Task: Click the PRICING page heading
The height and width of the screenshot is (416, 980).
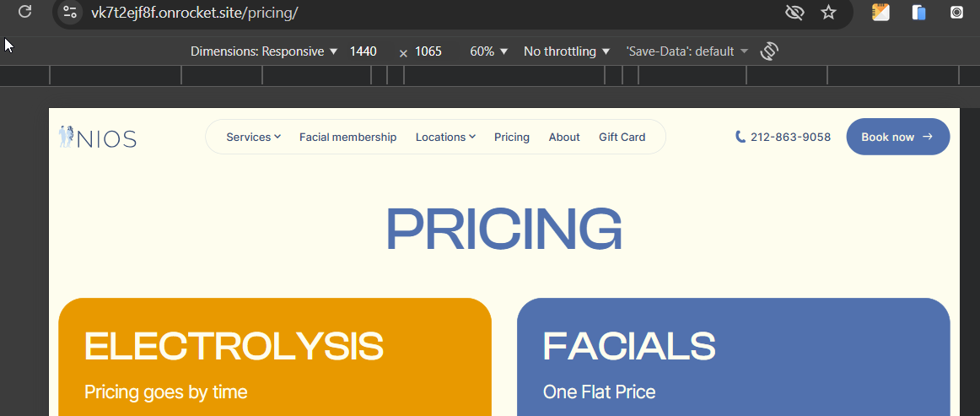Action: click(503, 229)
